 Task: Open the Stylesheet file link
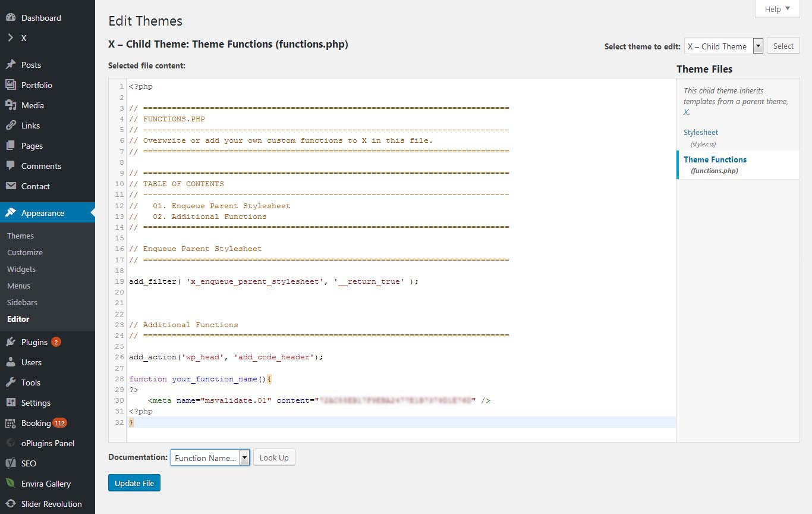[701, 133]
